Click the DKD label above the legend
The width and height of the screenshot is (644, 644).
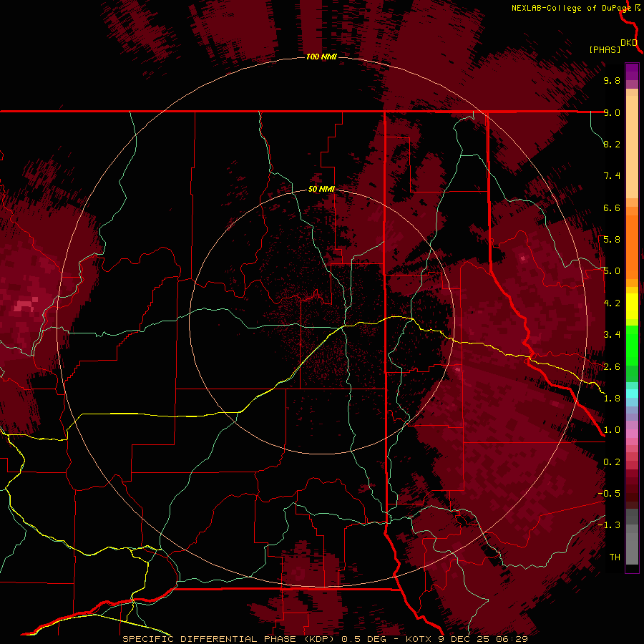tap(629, 42)
